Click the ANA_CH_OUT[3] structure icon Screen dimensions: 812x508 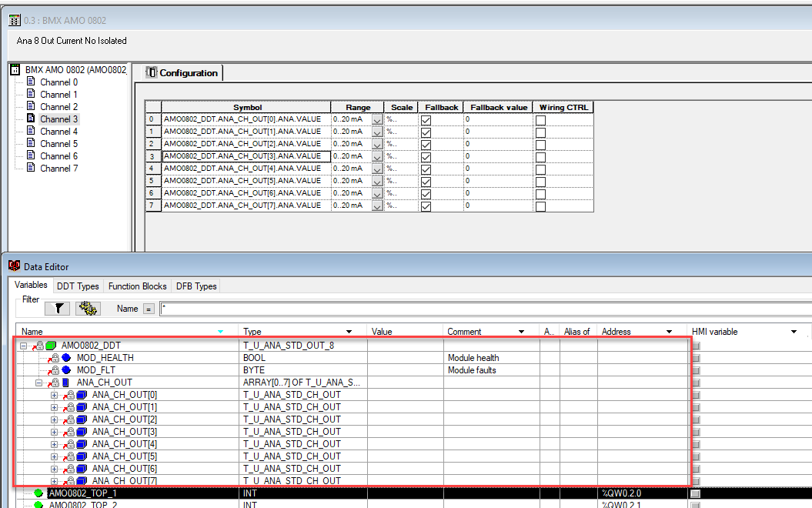82,431
